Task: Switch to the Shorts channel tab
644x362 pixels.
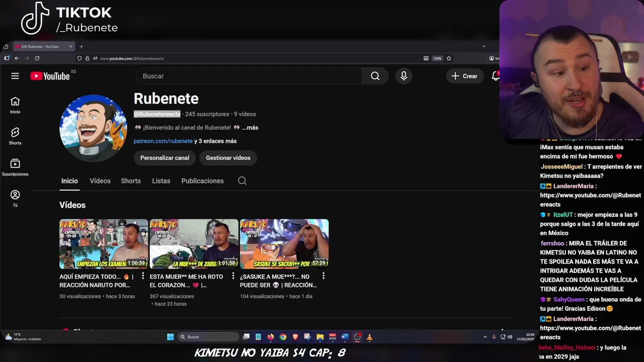Action: [x=131, y=181]
